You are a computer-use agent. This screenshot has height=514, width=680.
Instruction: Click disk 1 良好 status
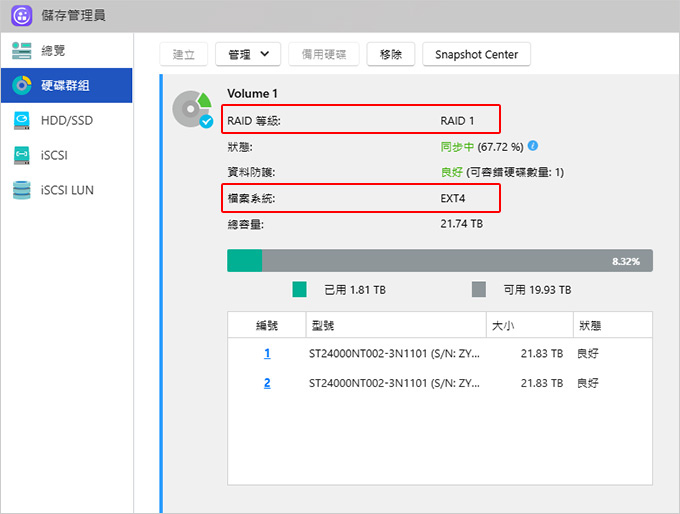point(588,354)
